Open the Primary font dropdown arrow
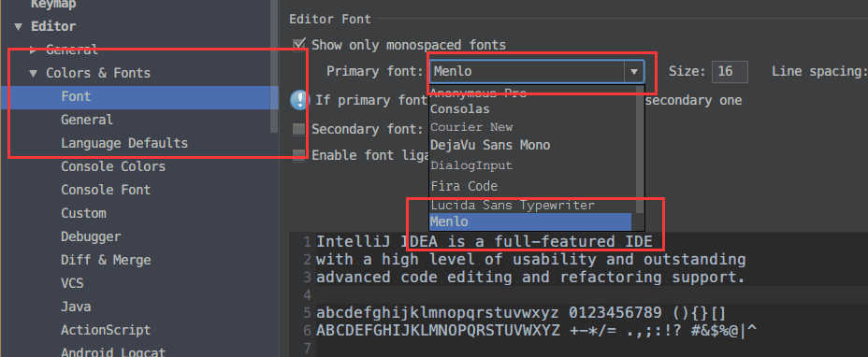 pyautogui.click(x=634, y=71)
